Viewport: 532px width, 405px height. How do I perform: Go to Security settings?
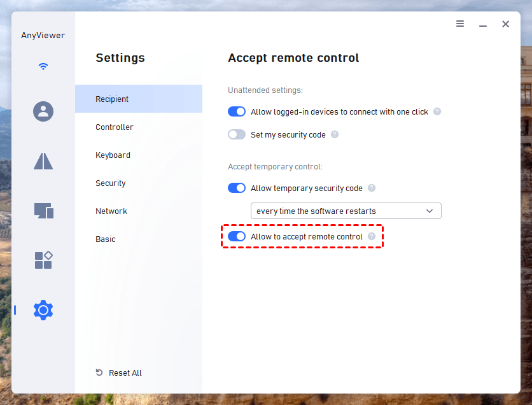point(139,183)
